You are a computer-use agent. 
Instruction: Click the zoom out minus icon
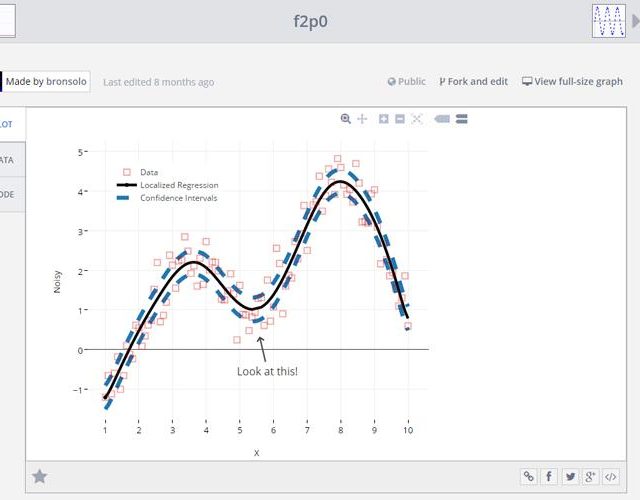point(400,119)
